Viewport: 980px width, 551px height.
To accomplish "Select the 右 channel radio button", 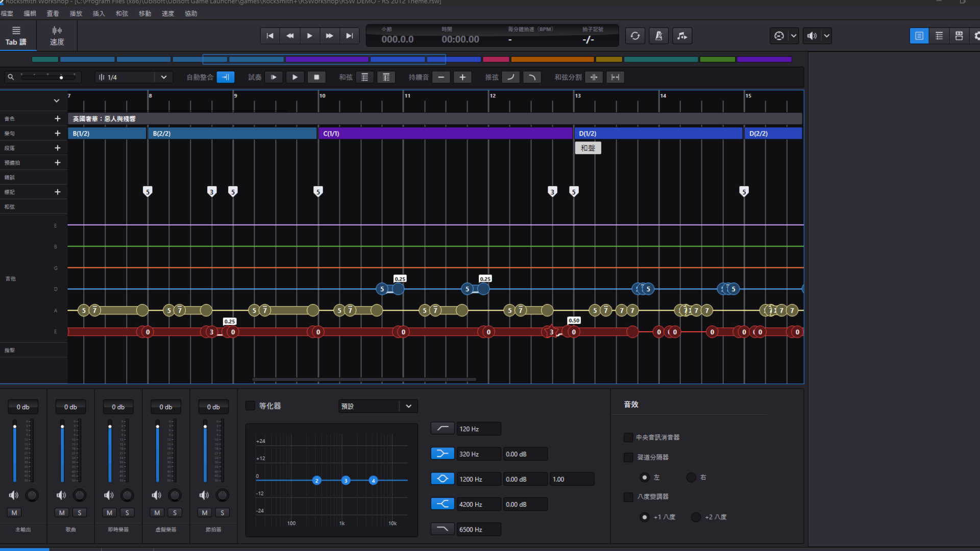I will [x=691, y=478].
